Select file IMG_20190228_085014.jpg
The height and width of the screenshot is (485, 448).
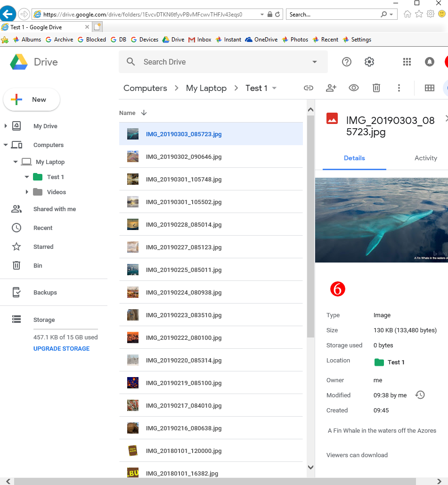211,224
